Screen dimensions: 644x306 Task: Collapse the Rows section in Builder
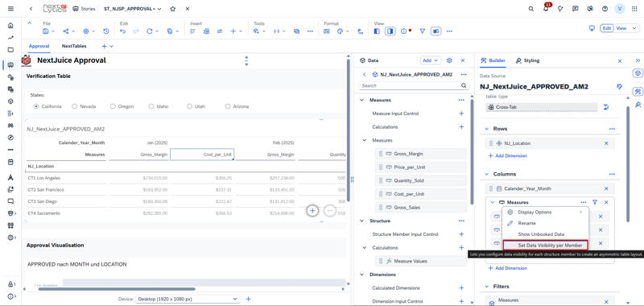(x=486, y=129)
